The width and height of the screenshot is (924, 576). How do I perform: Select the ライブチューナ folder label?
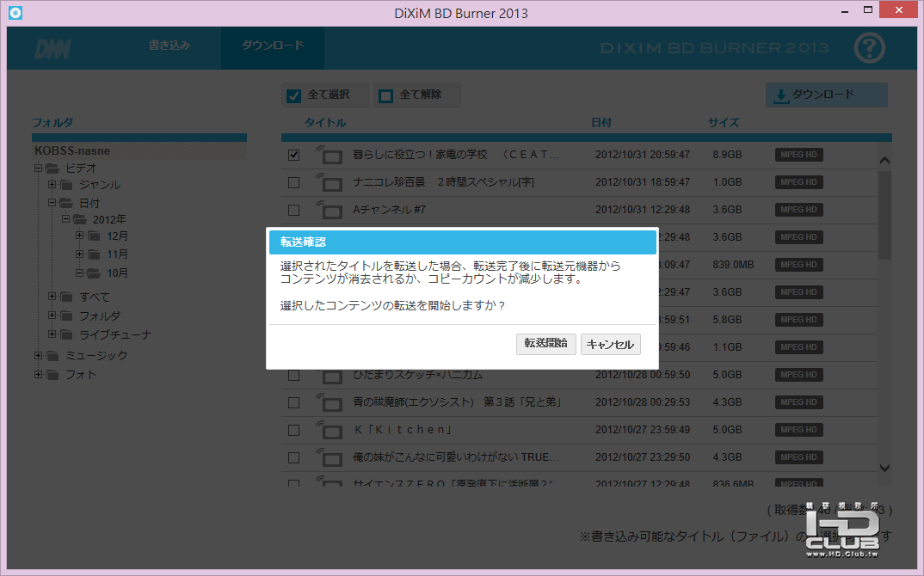[115, 334]
